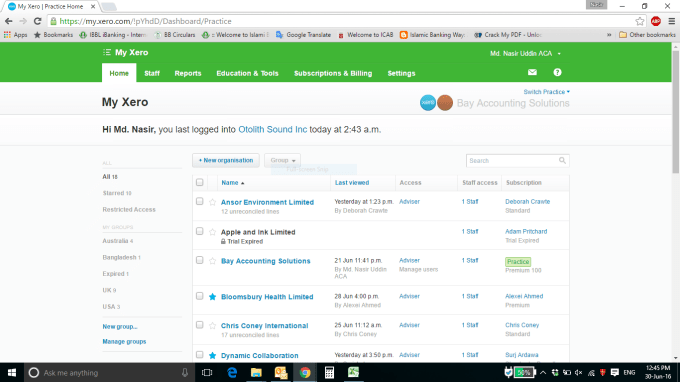
Task: Open the help question mark icon
Action: (x=557, y=72)
